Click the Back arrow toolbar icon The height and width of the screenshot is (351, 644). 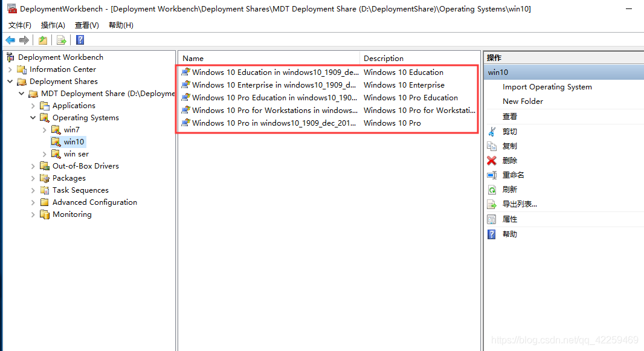point(10,40)
